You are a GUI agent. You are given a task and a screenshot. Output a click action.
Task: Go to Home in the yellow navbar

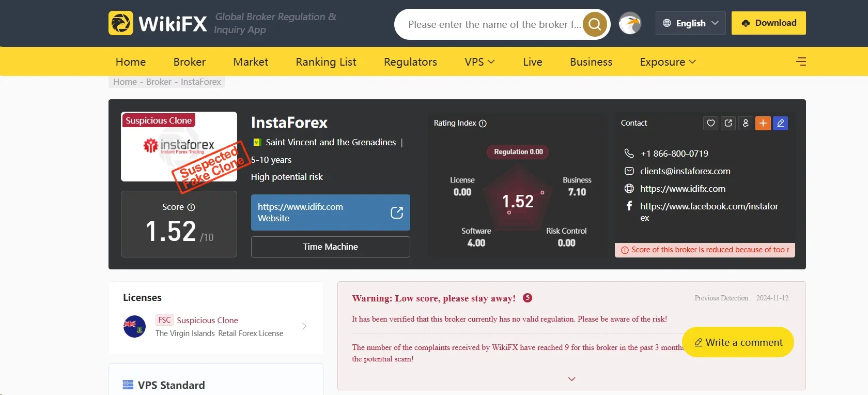pyautogui.click(x=131, y=62)
